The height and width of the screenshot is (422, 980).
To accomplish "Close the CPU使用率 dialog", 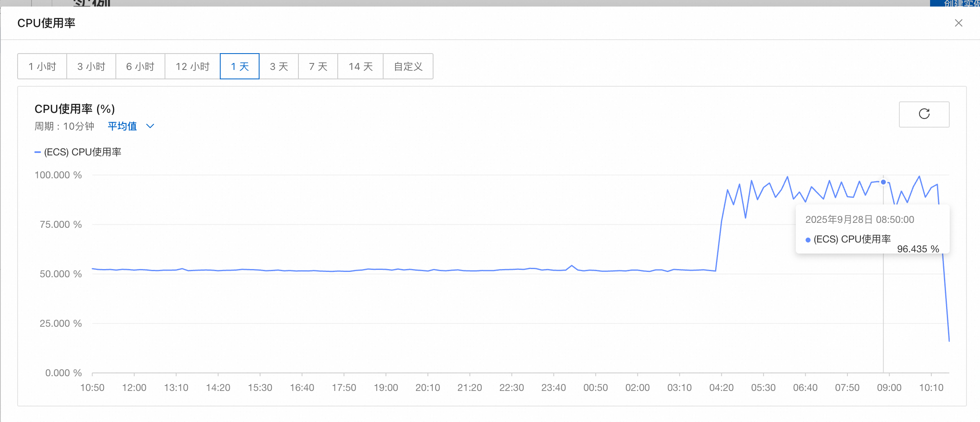I will [x=958, y=23].
